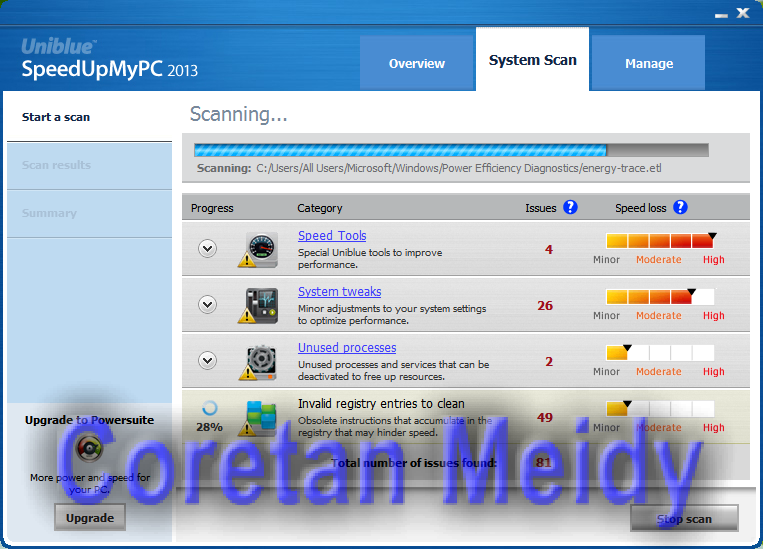Click the issue count 49
The width and height of the screenshot is (763, 549).
[x=545, y=418]
